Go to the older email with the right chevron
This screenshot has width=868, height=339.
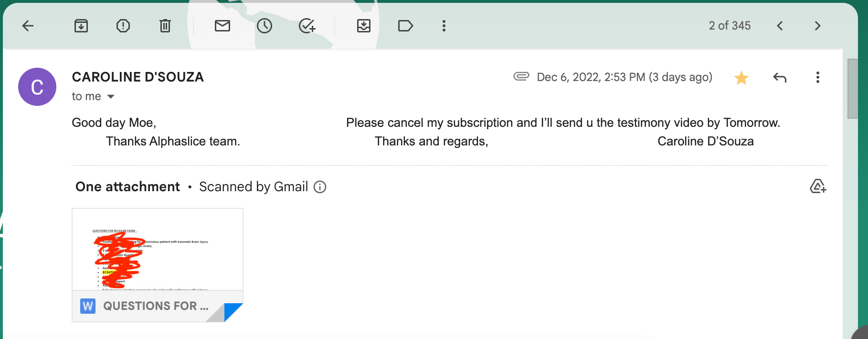point(817,26)
